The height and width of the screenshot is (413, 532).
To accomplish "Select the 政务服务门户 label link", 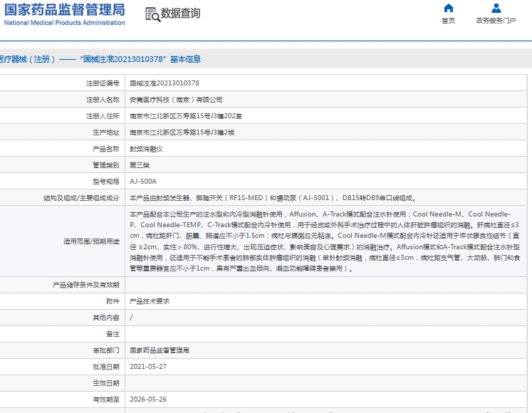I will [496, 21].
